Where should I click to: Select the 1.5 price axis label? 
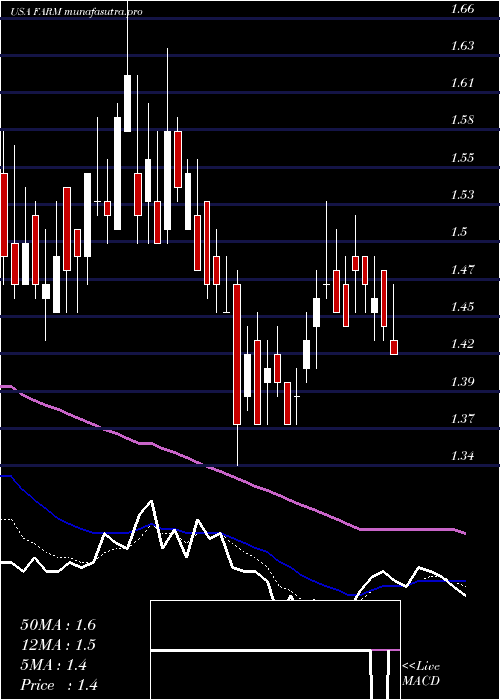point(458,231)
